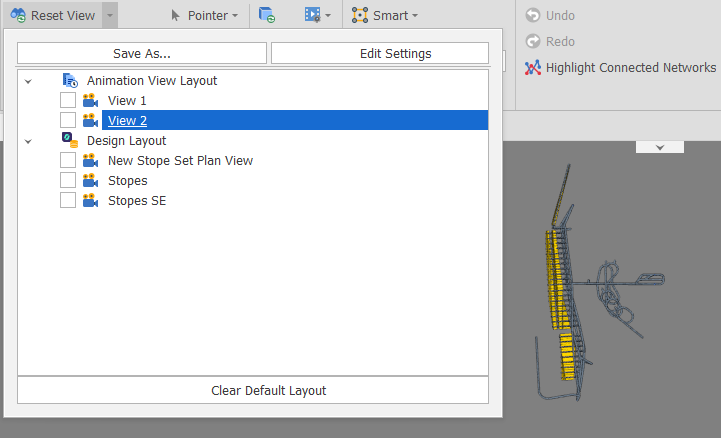Click the Reset View button

[52, 15]
